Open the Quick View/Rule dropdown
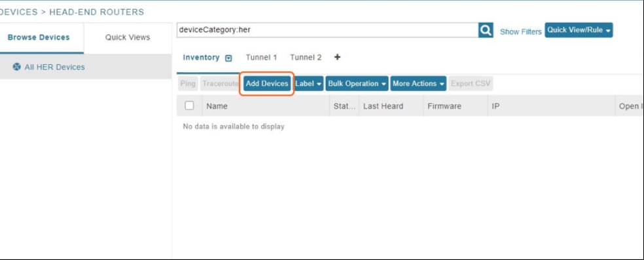 (x=579, y=30)
